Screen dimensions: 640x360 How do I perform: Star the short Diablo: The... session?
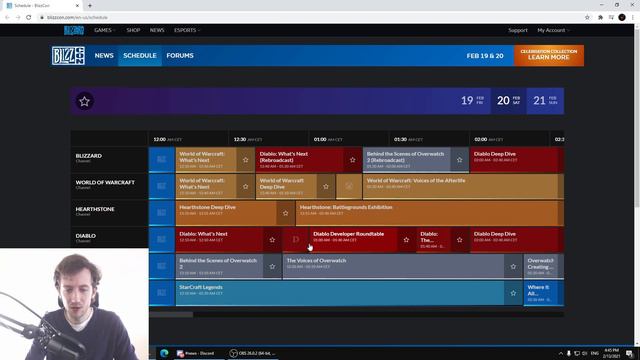point(460,240)
